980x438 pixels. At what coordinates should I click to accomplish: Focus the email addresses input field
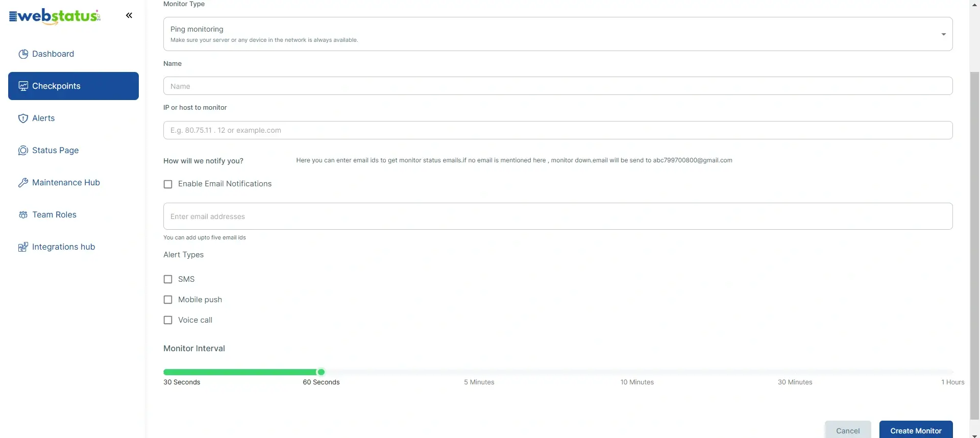558,216
